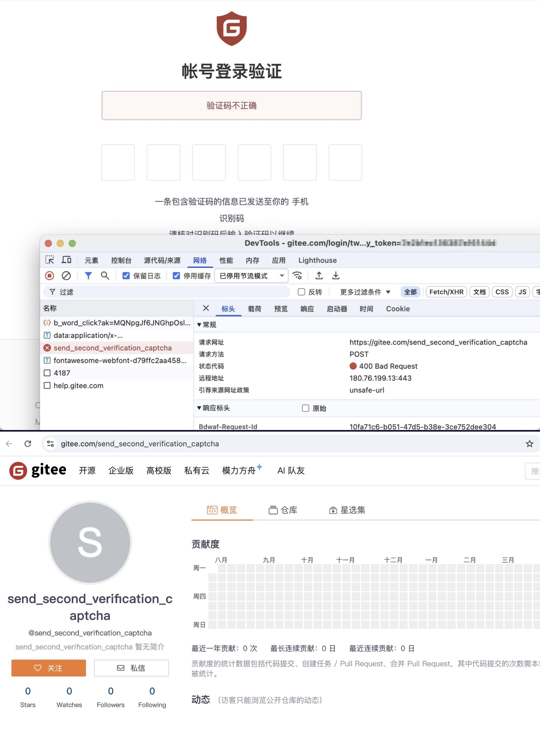Click the browser back arrow
The width and height of the screenshot is (540, 756).
point(9,443)
